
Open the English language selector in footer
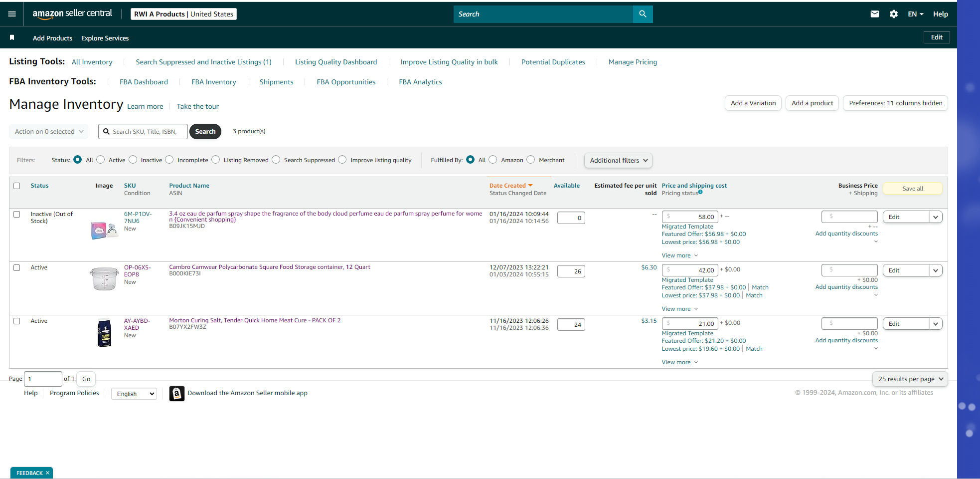[134, 394]
